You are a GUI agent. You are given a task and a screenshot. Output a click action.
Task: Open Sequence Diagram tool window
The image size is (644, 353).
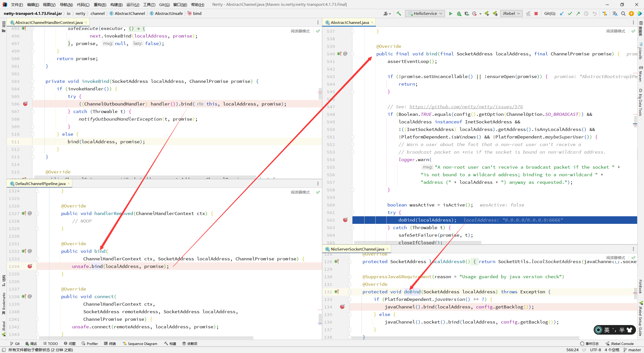[140, 344]
